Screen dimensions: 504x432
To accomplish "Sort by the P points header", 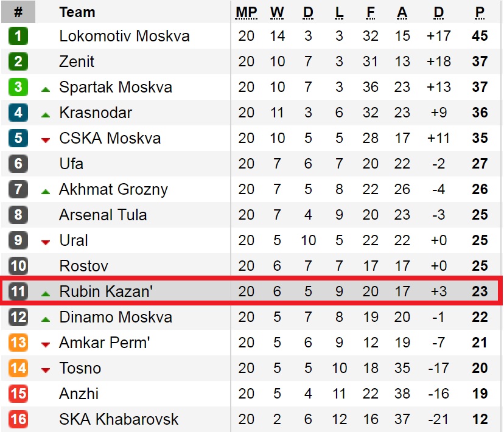I will point(480,13).
